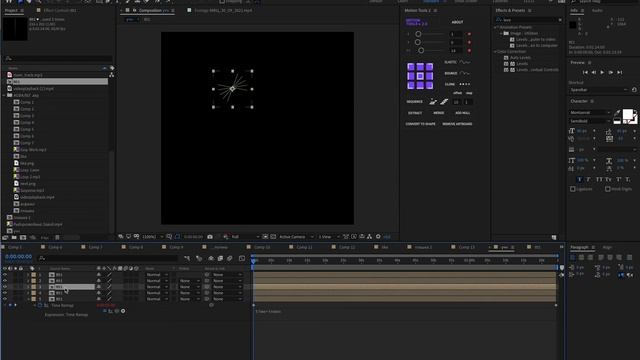Open the Active Camera view dropdown

pos(296,237)
